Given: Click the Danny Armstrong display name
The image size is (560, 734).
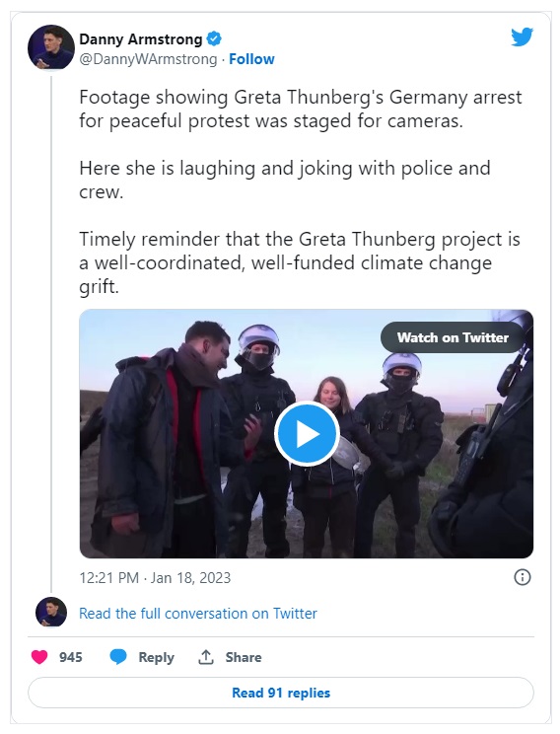Looking at the screenshot, I should coord(141,39).
